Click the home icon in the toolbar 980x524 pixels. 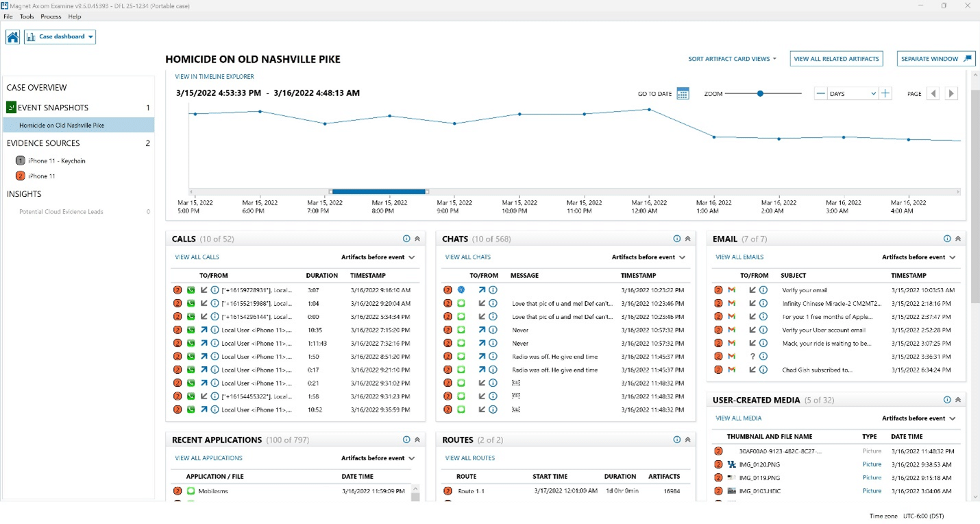coord(12,36)
